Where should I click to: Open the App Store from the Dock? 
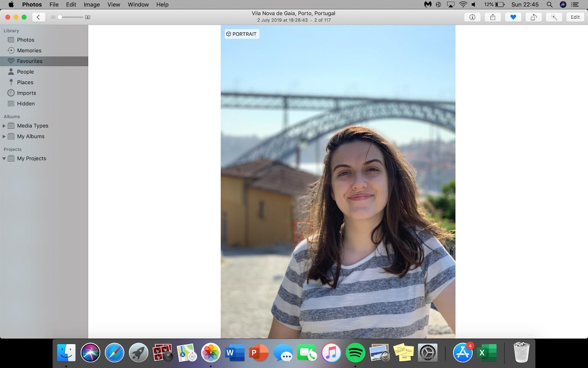coord(463,353)
